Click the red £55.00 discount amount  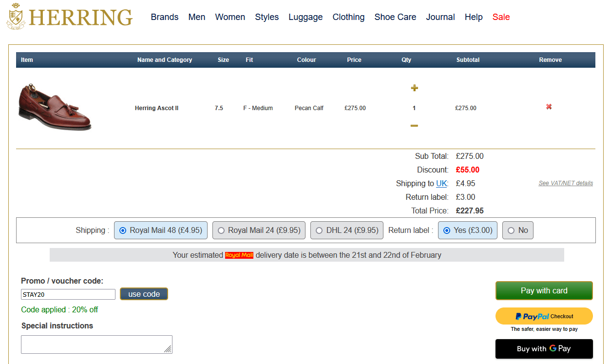click(x=468, y=170)
